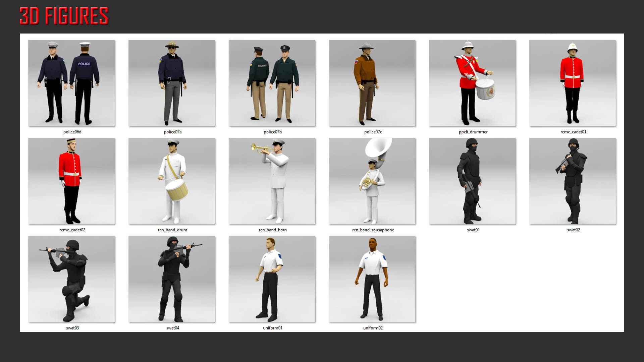644x362 pixels.
Task: Select the rcn_band_horn trumpet player
Action: click(272, 181)
